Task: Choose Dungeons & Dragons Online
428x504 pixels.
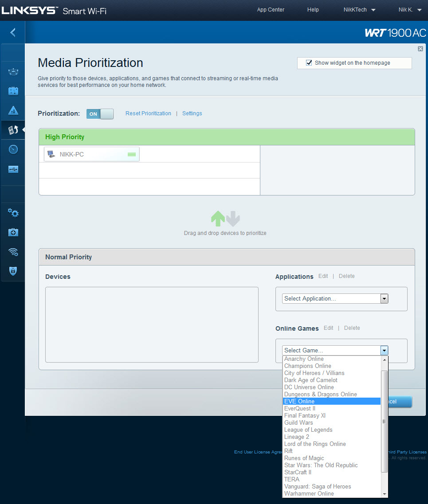Action: click(331, 394)
